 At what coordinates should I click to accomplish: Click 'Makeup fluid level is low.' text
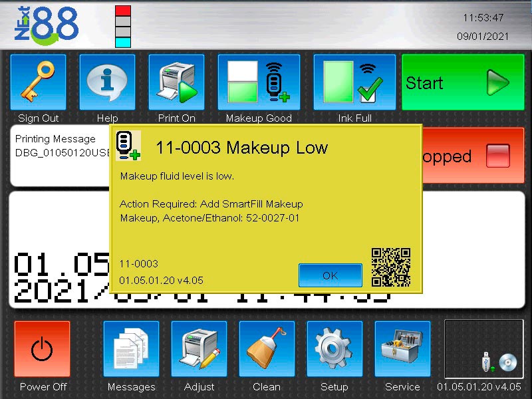[x=177, y=176]
